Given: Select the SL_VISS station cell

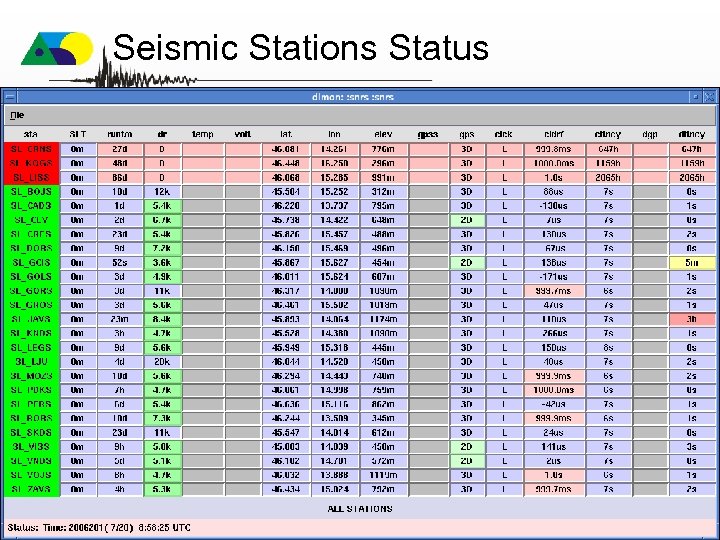Looking at the screenshot, I should coord(32,447).
